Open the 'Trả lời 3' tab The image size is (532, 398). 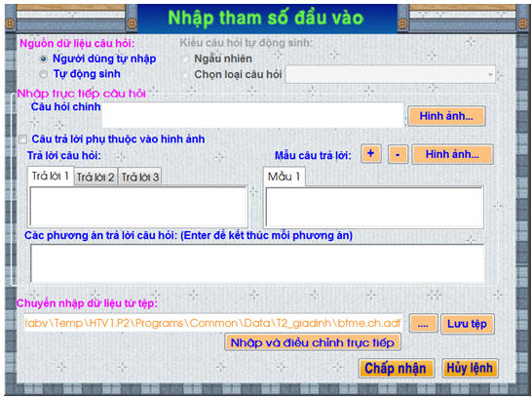pos(139,177)
